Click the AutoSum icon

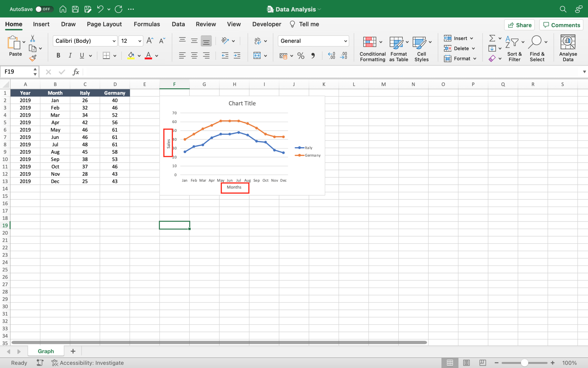(x=493, y=38)
